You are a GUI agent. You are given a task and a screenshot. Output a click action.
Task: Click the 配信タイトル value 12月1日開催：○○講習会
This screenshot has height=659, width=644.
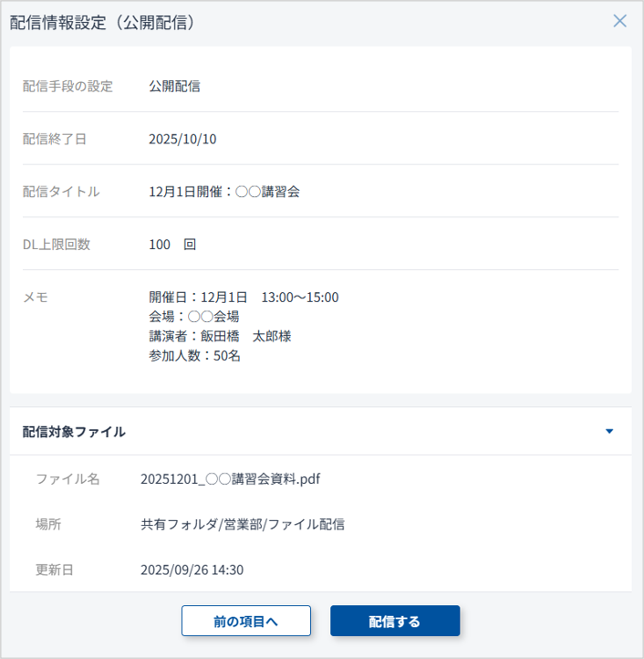[224, 192]
